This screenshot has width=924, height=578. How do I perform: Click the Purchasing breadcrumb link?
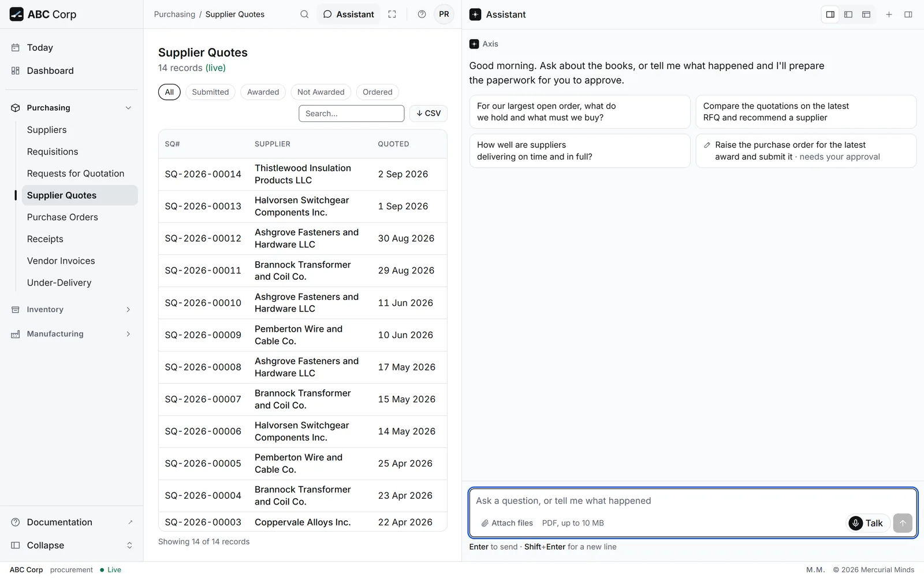(174, 14)
